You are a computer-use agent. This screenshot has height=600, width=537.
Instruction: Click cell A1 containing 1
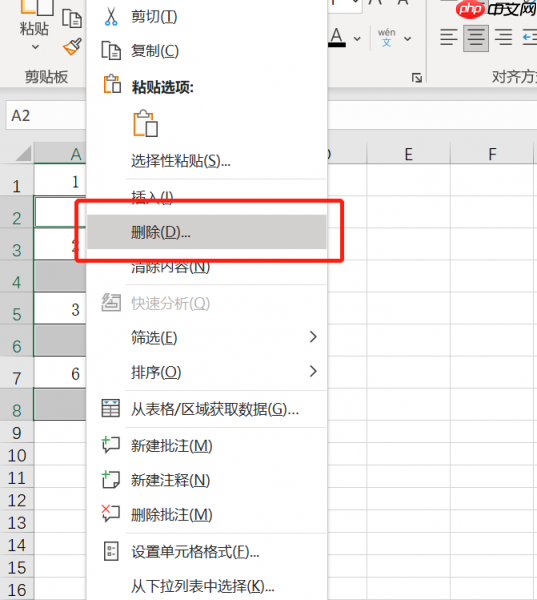pos(60,181)
